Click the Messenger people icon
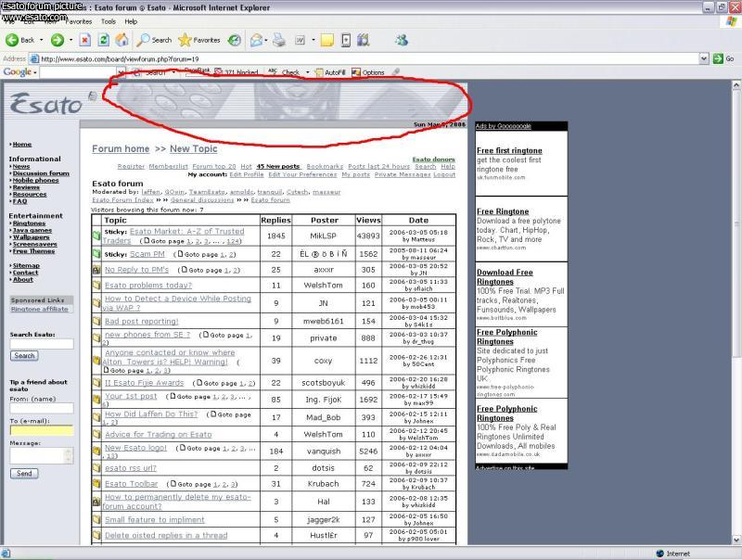This screenshot has width=742, height=560. (402, 40)
